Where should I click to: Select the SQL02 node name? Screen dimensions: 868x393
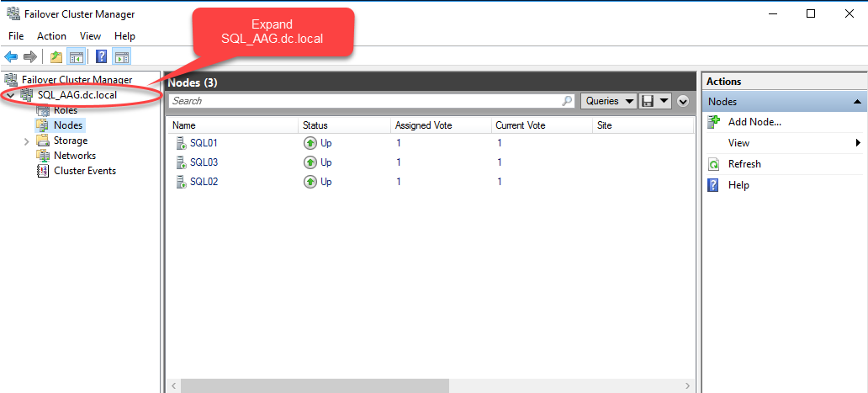point(204,182)
